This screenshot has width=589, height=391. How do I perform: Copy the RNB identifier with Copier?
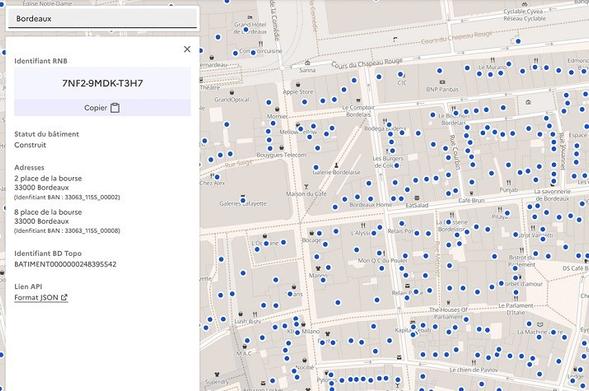click(x=102, y=108)
